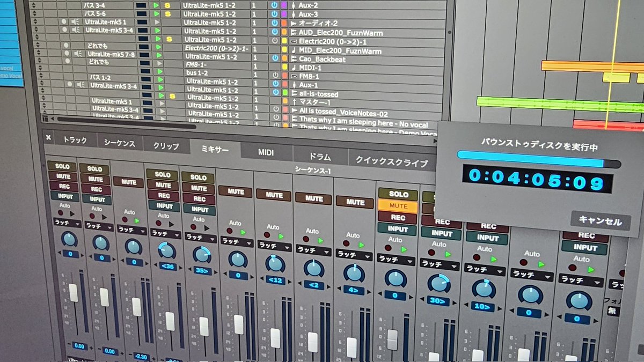Open ラッチ automation dropdown on <36 strip
This screenshot has width=644, height=362.
[x=165, y=233]
